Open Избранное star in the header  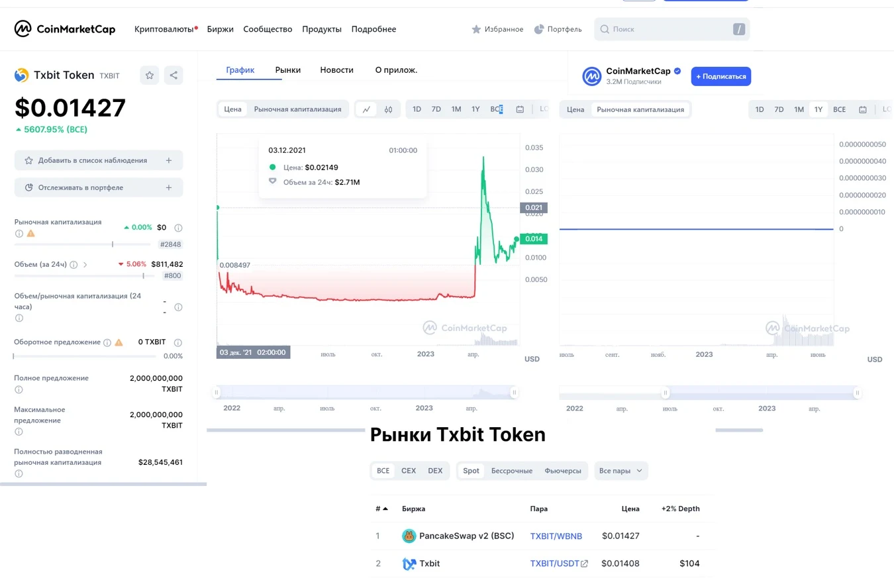pyautogui.click(x=476, y=29)
